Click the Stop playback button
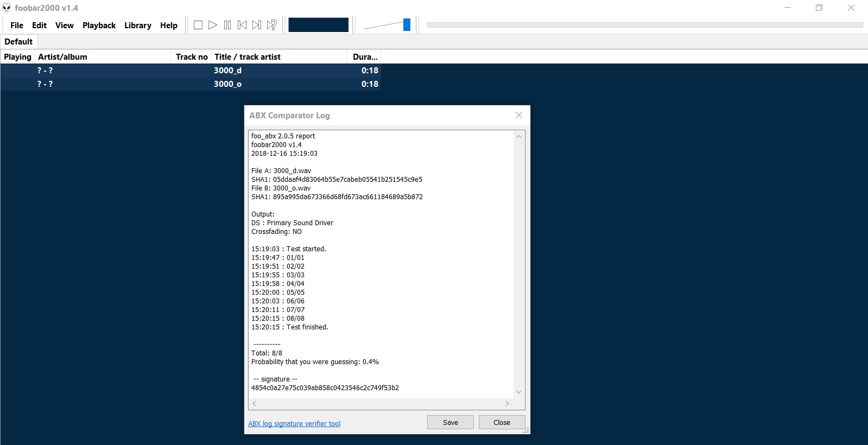Screen dimensions: 868x445 tap(198, 25)
